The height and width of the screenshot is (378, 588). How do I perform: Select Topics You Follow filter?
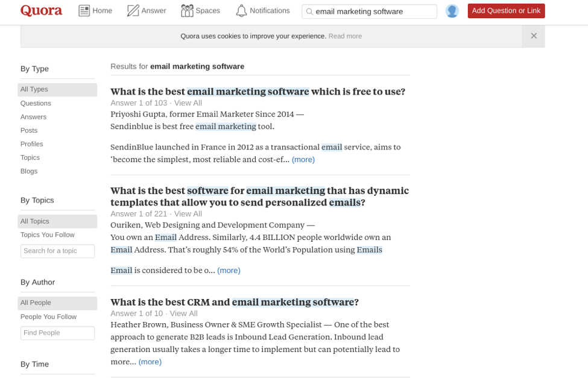(47, 235)
